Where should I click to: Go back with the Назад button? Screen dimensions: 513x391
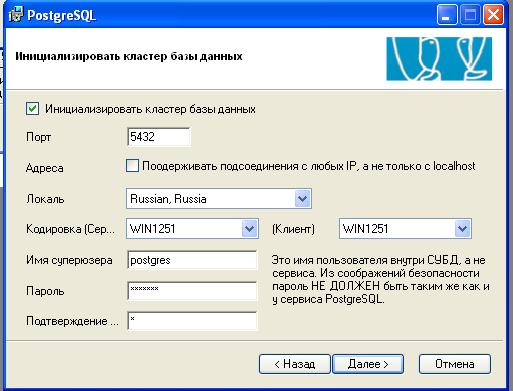pyautogui.click(x=295, y=364)
